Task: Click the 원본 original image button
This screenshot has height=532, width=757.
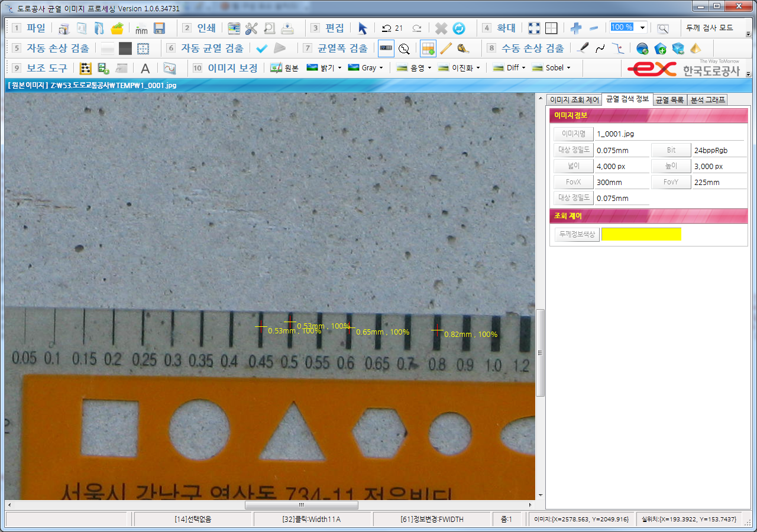Action: point(284,68)
